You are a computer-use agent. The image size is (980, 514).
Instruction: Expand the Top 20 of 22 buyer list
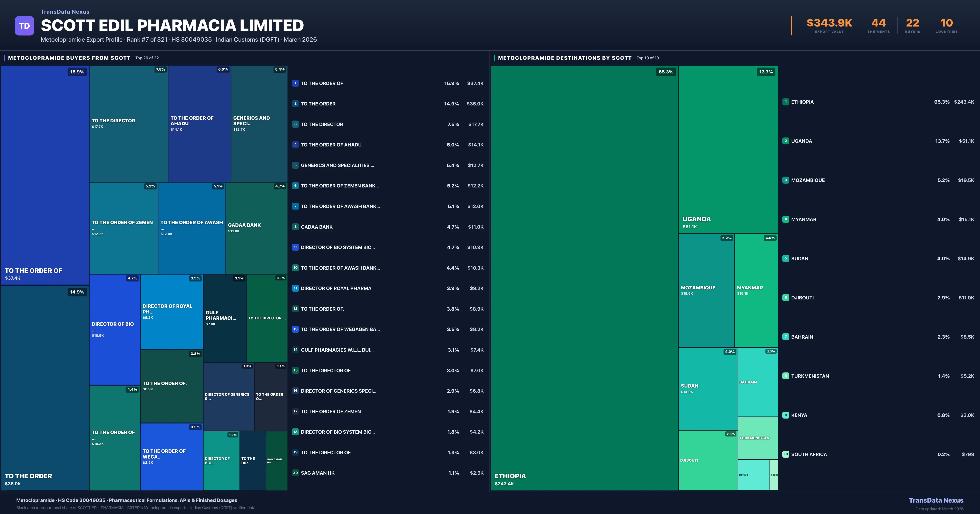(x=146, y=58)
